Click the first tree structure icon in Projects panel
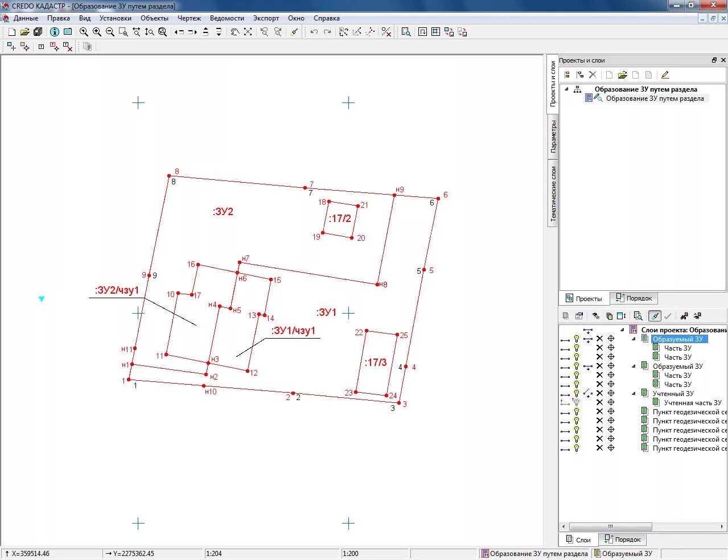Viewport: 728px width, 560px height. tap(567, 75)
